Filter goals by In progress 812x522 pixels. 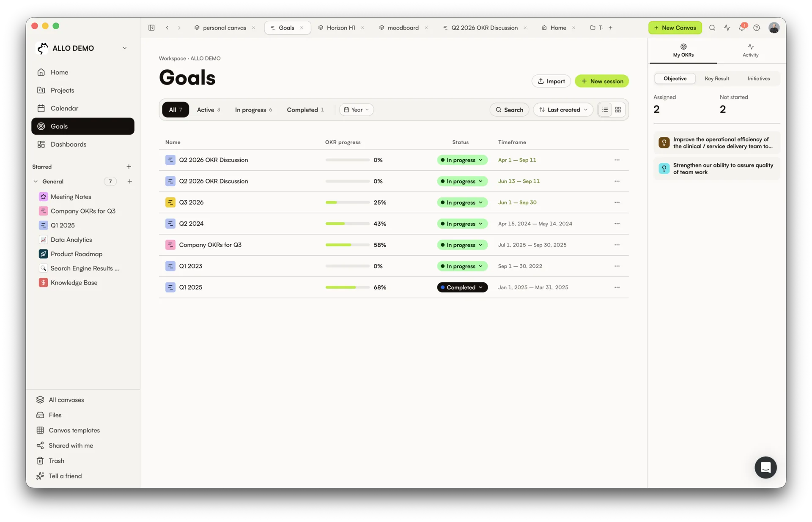tap(253, 110)
